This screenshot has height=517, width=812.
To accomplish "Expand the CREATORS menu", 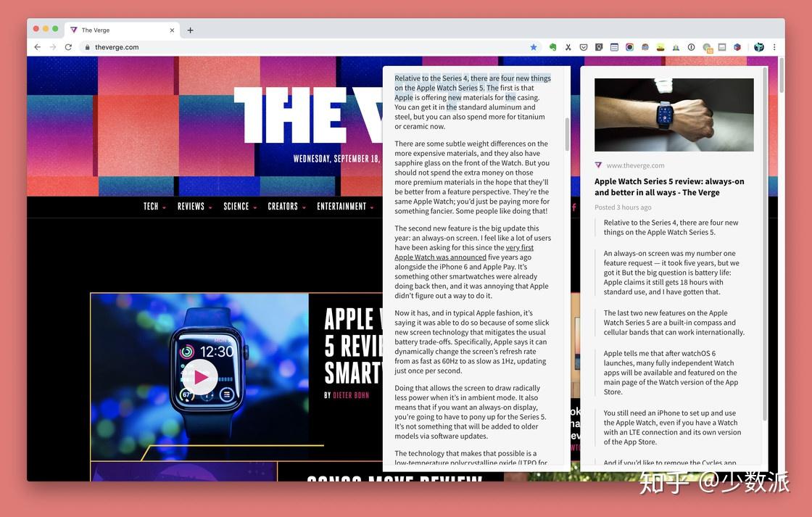I will click(x=286, y=206).
